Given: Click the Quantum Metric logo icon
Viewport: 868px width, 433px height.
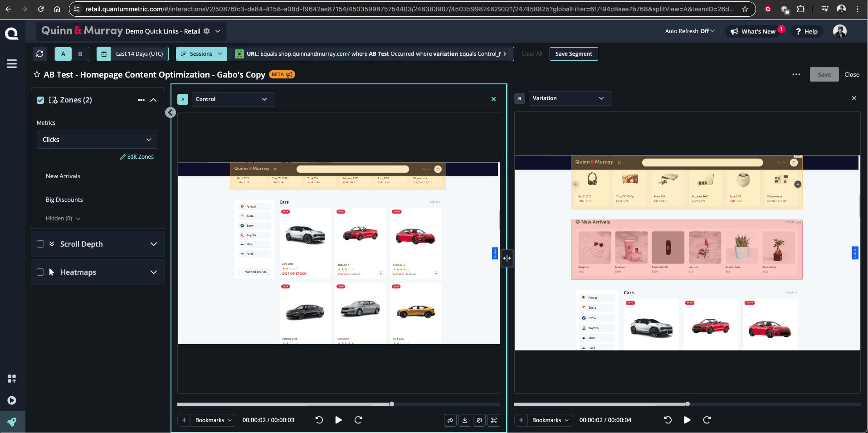Looking at the screenshot, I should pos(12,34).
